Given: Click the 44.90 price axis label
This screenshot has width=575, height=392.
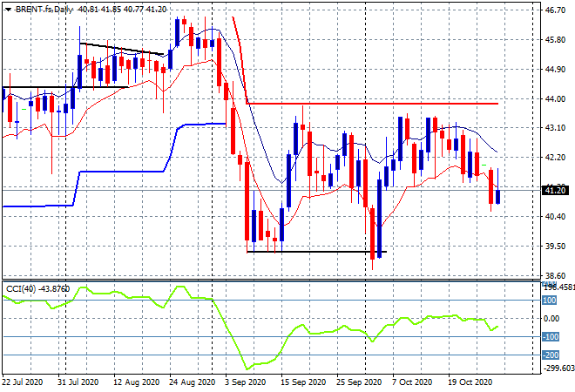Looking at the screenshot, I should coord(555,70).
